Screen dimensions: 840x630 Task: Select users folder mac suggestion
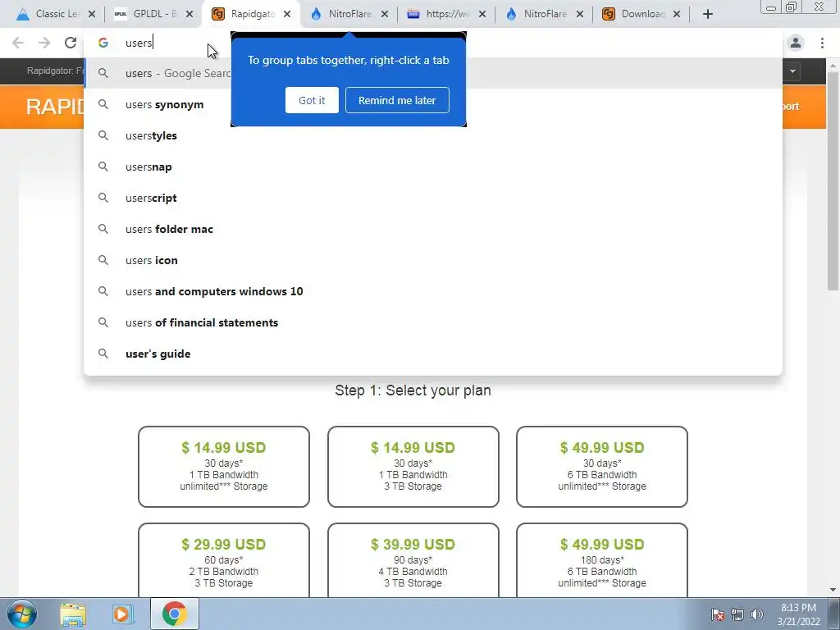433,229
